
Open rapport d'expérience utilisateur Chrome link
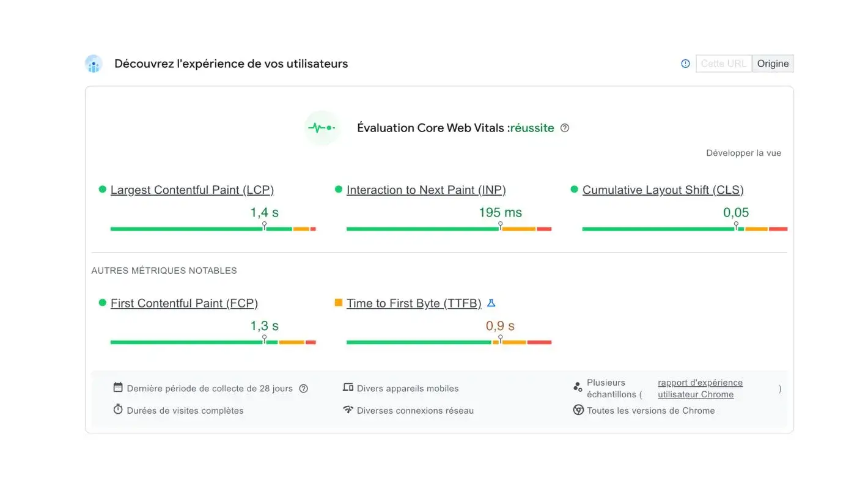point(701,389)
